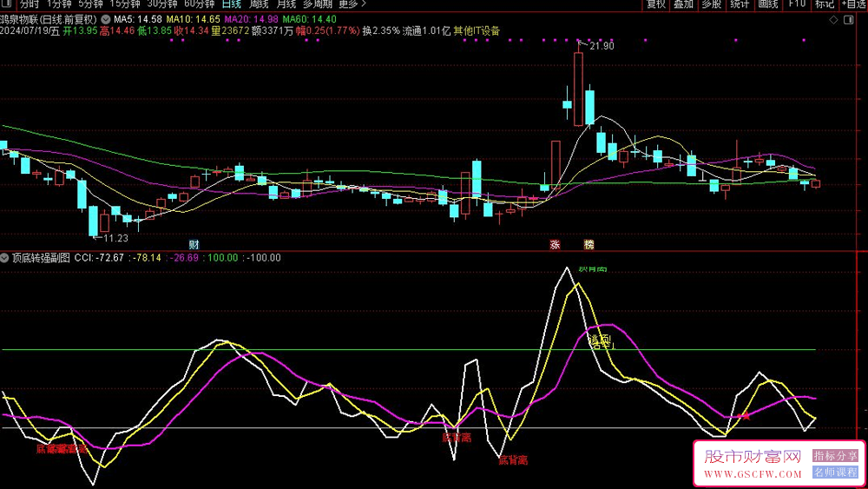Switch to 30分钟 period tab
868x489 pixels.
pos(161,3)
